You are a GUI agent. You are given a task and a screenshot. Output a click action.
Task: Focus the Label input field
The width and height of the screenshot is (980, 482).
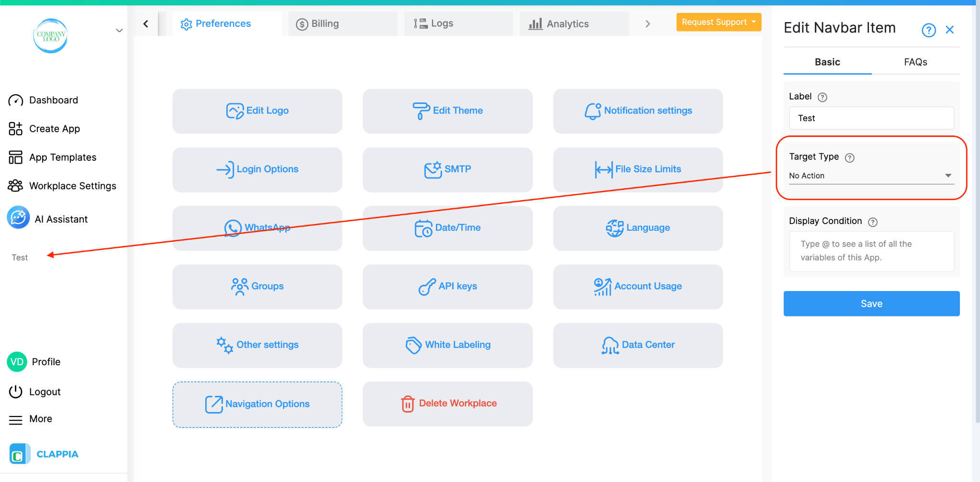[871, 118]
